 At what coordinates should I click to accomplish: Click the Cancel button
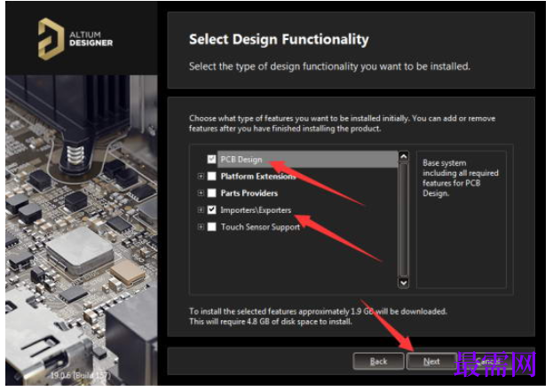(x=486, y=361)
